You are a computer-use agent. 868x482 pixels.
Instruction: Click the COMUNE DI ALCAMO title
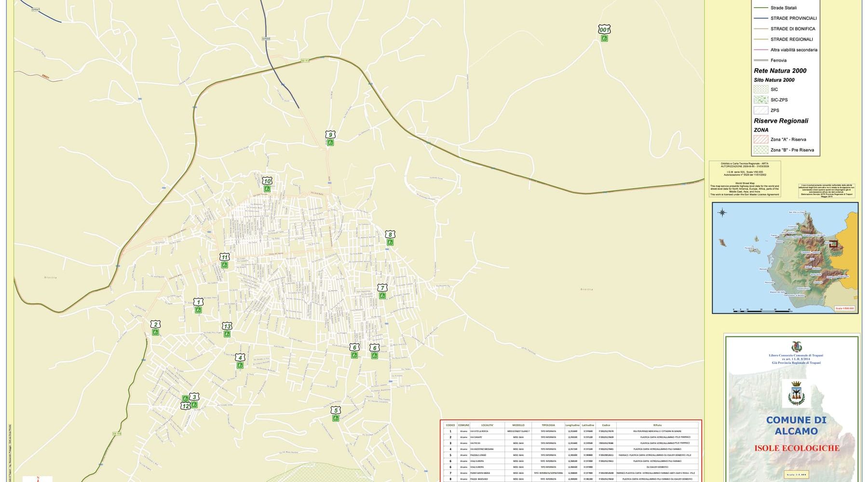click(796, 426)
